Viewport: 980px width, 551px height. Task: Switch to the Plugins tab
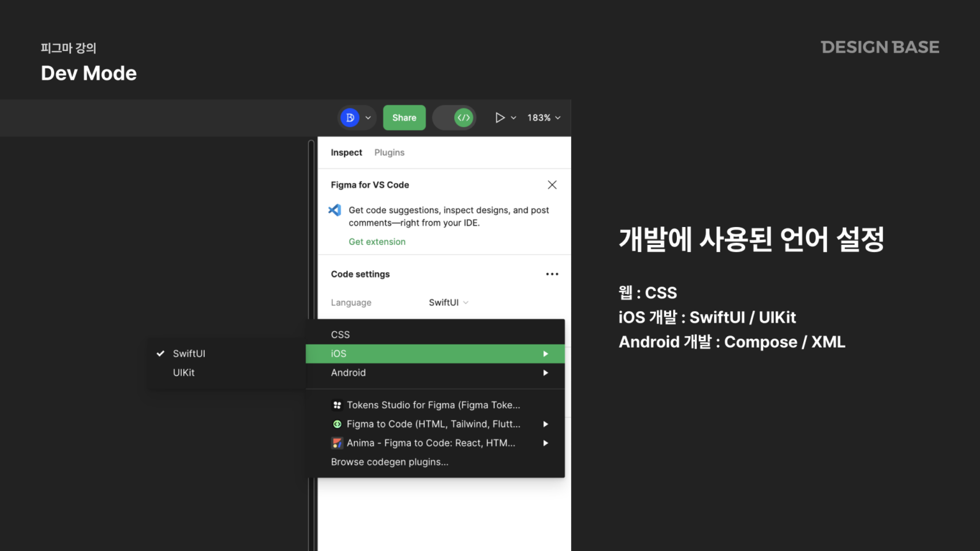click(x=389, y=152)
